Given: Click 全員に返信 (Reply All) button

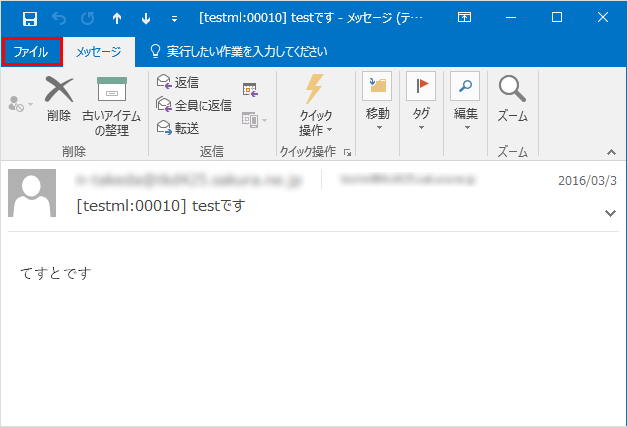Looking at the screenshot, I should pos(194,105).
